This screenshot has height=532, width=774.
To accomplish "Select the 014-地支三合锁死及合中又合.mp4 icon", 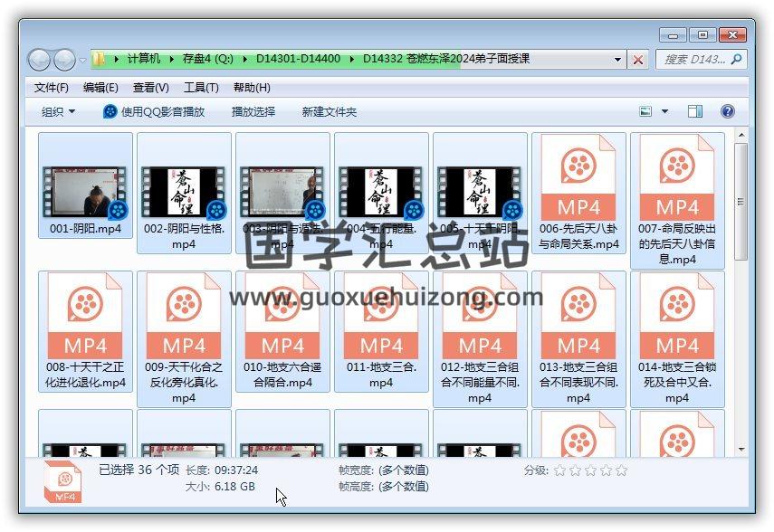I will (x=677, y=316).
